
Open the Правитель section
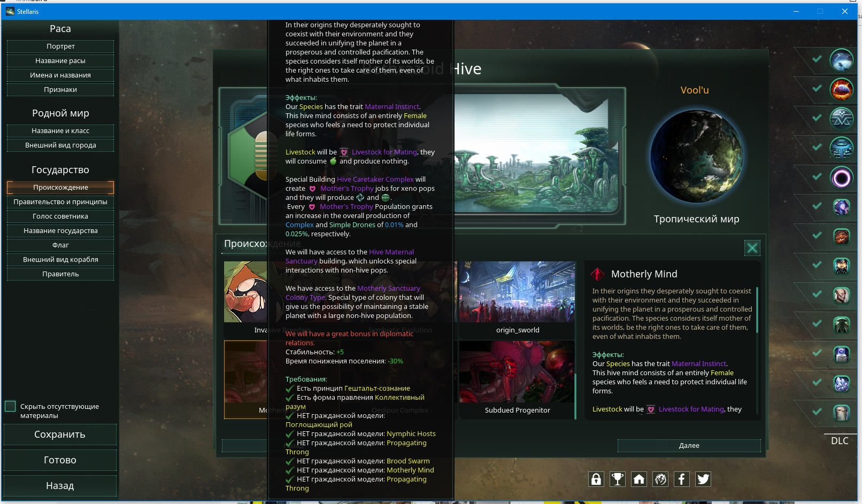click(60, 274)
